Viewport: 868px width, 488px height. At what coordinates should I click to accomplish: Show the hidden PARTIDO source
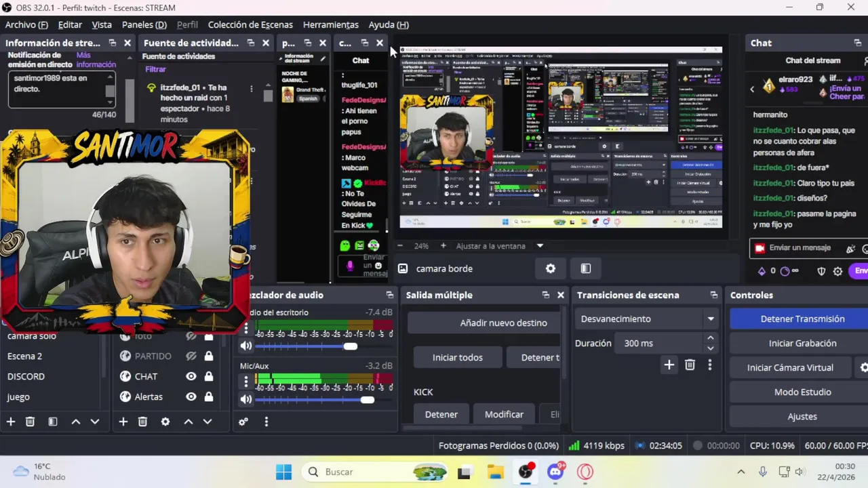[x=191, y=356]
